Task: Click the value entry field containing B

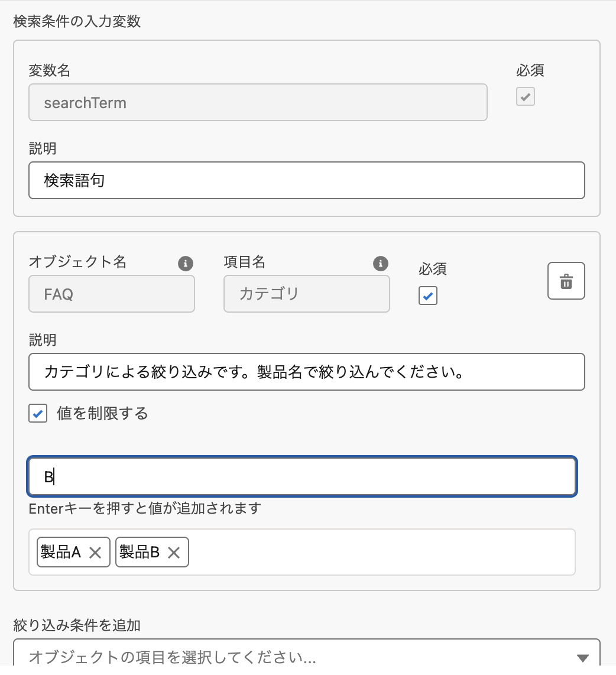Action: [x=301, y=476]
